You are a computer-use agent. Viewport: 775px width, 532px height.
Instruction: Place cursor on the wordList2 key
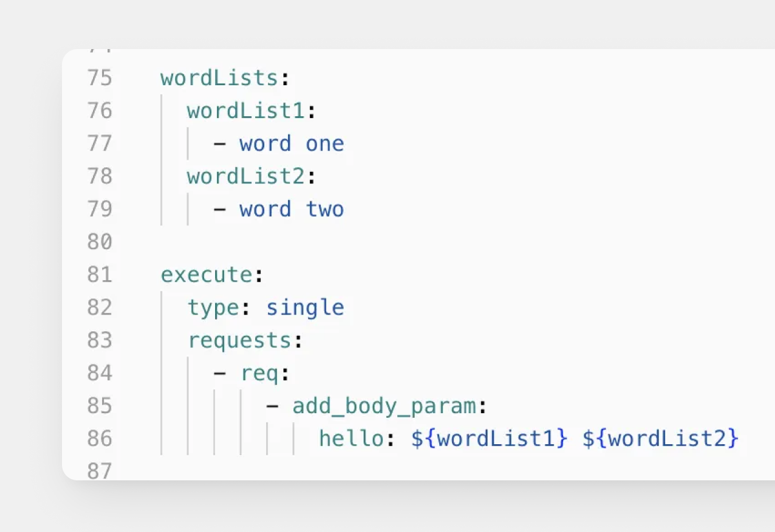pos(245,177)
